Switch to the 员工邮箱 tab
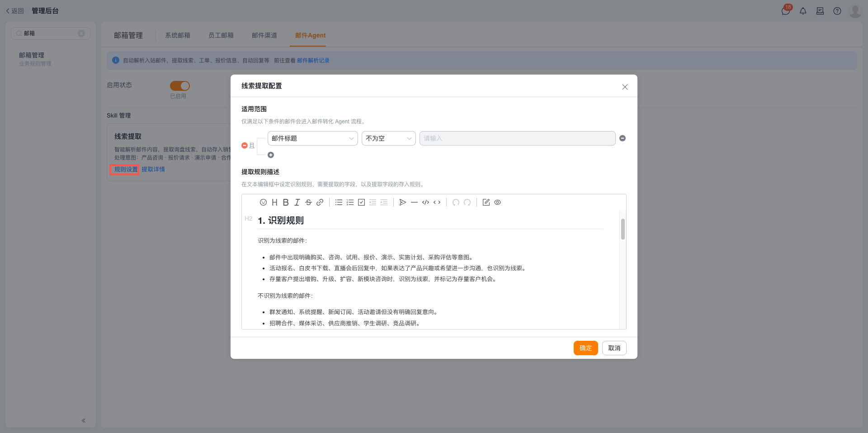This screenshot has height=433, width=868. point(221,35)
